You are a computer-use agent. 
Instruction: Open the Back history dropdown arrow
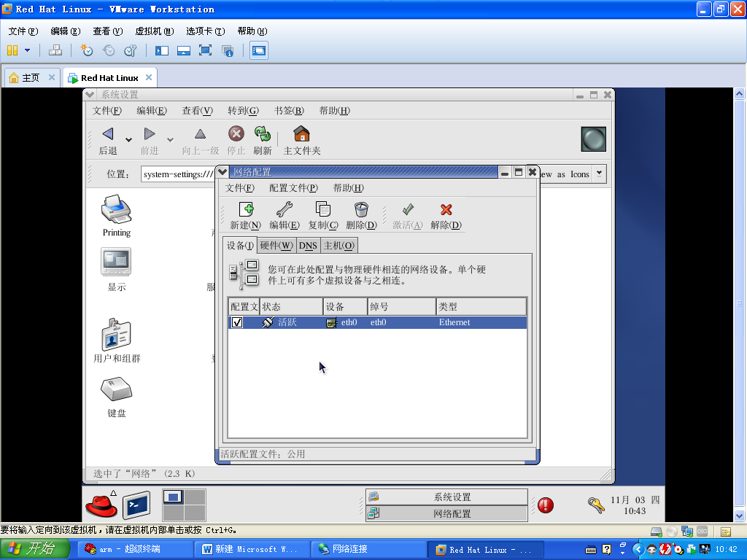coord(128,139)
